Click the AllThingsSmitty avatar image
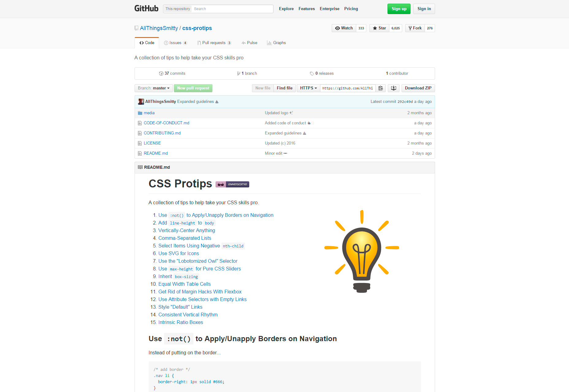This screenshot has width=569, height=392. click(x=141, y=102)
